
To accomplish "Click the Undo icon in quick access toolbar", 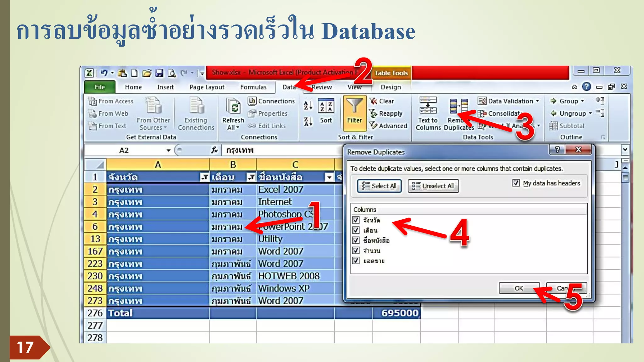I will [104, 73].
